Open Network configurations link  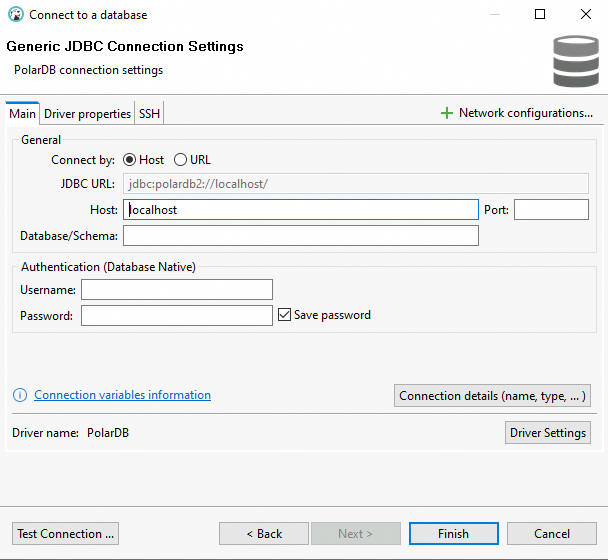(525, 114)
